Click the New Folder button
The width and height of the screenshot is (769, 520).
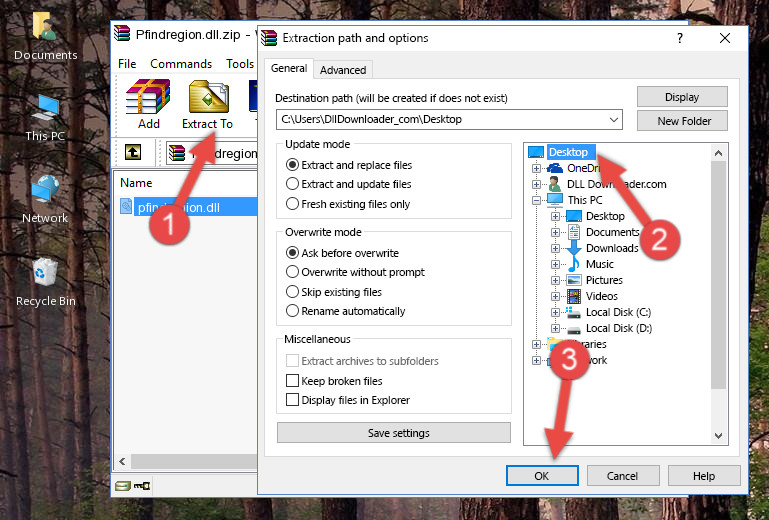pos(682,121)
